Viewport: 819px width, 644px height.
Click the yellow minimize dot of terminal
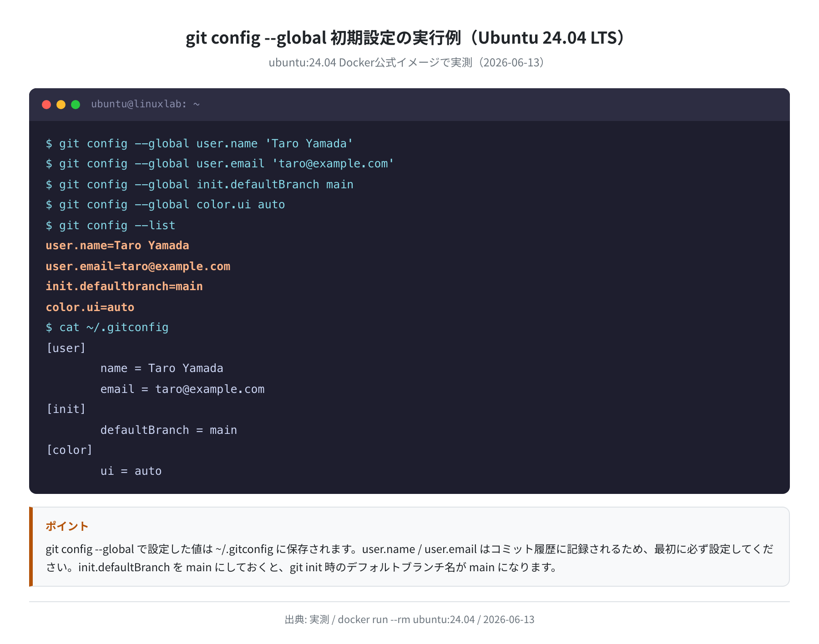(61, 105)
